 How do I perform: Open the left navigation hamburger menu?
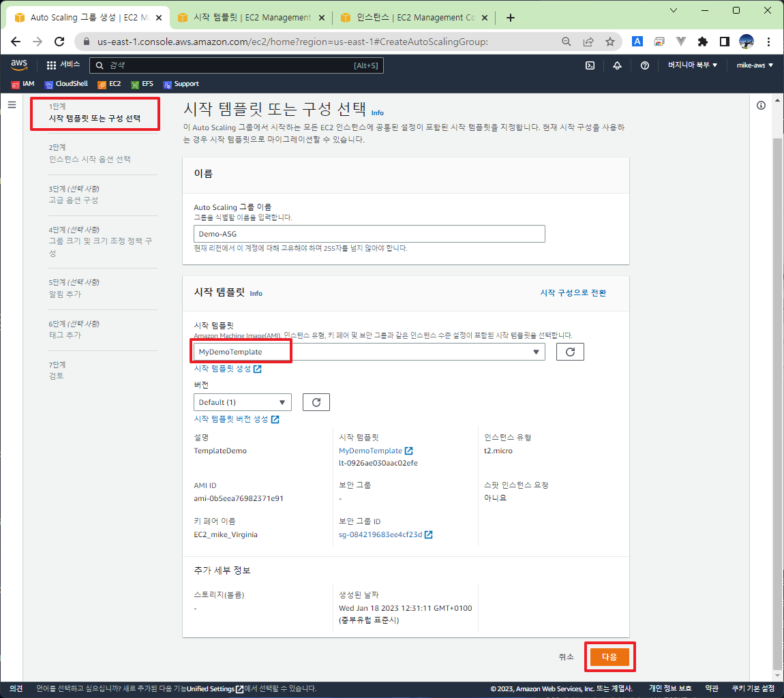(x=12, y=104)
